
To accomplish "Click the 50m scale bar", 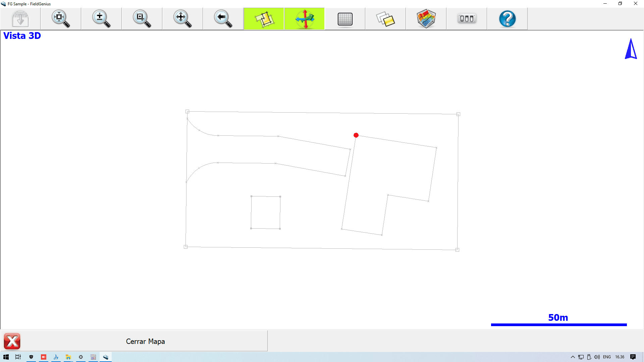I will point(558,324).
